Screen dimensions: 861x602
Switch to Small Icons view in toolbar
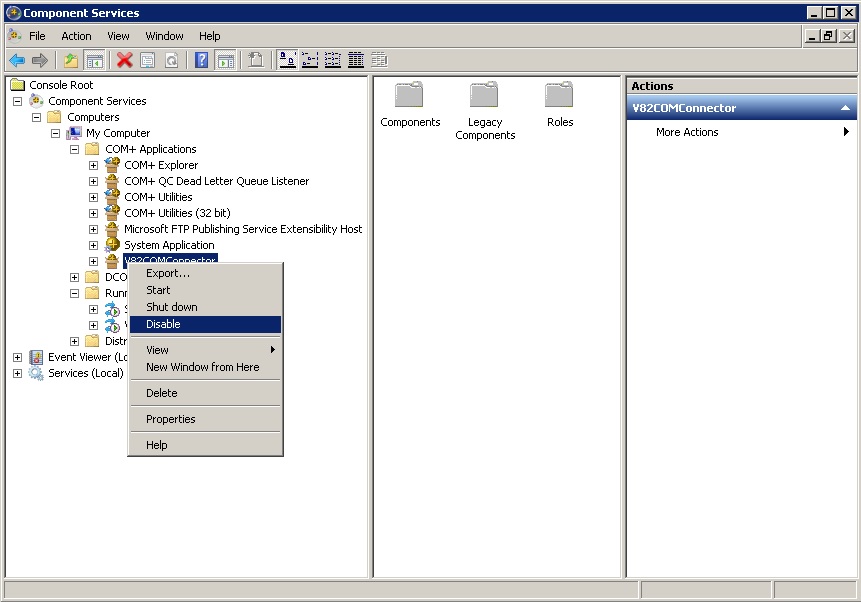(310, 60)
